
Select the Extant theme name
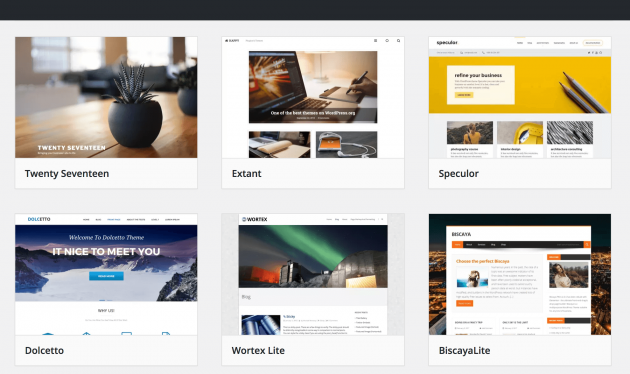pos(246,174)
